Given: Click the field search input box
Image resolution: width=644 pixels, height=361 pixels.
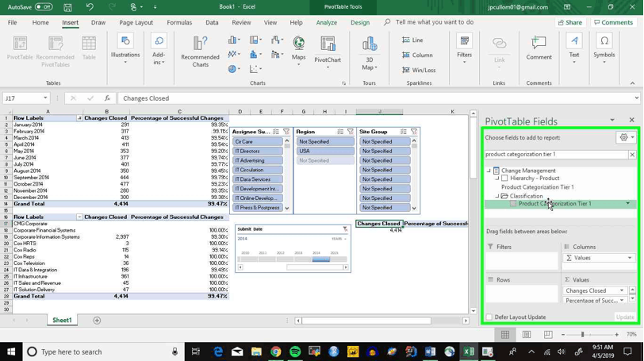Looking at the screenshot, I should pos(557,155).
